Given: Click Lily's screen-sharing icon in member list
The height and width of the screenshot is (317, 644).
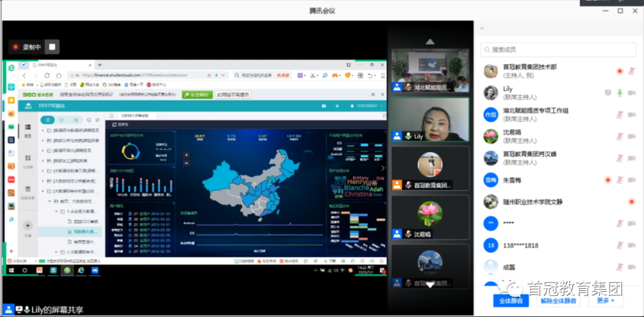Looking at the screenshot, I should (608, 93).
